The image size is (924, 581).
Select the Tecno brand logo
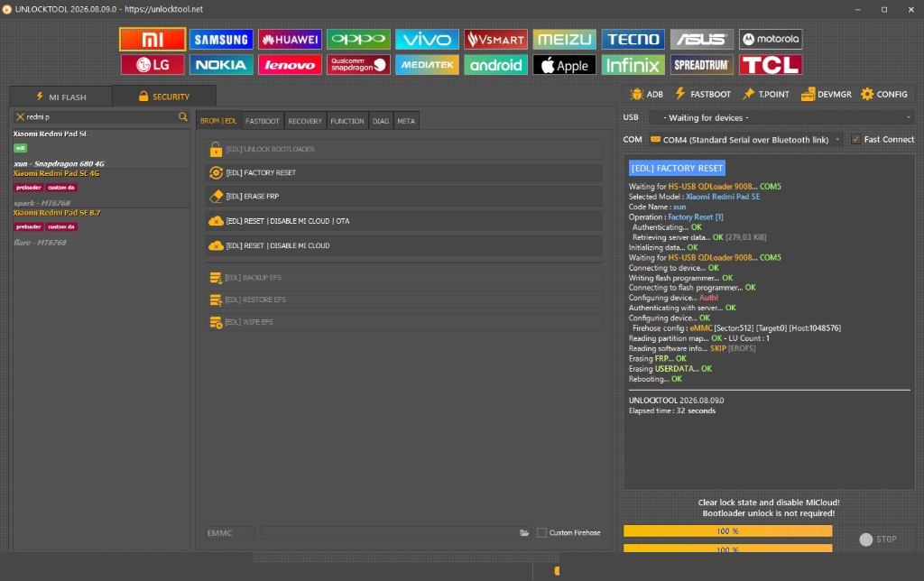tap(633, 40)
